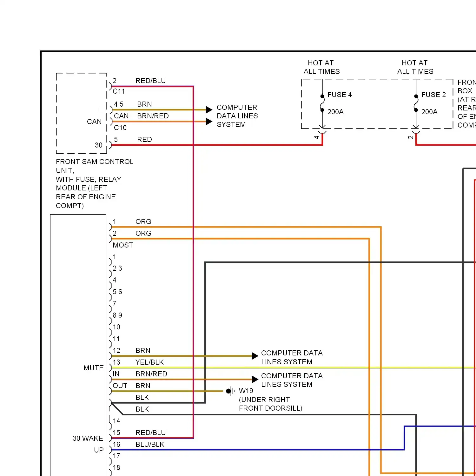This screenshot has height=476, width=476.
Task: Click the HOT AT ALL TIMES above FUSE 4
Action: point(321,67)
